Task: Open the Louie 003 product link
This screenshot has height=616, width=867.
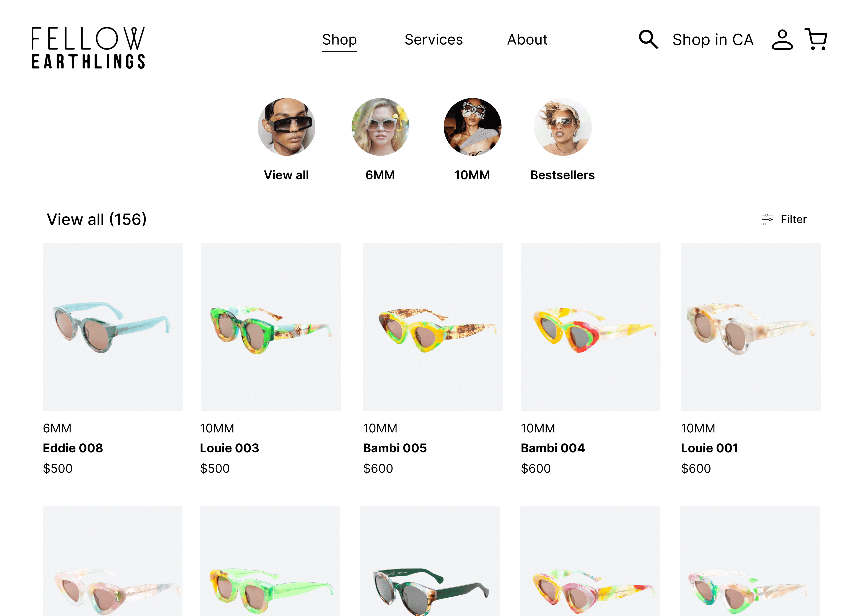Action: (x=229, y=448)
